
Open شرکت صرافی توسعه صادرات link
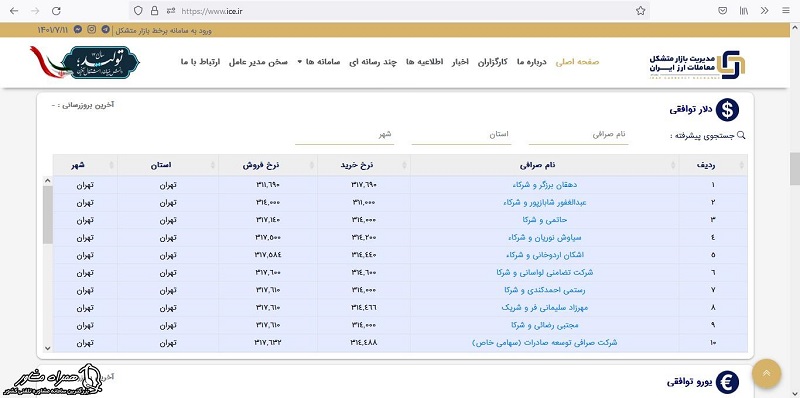(x=544, y=342)
